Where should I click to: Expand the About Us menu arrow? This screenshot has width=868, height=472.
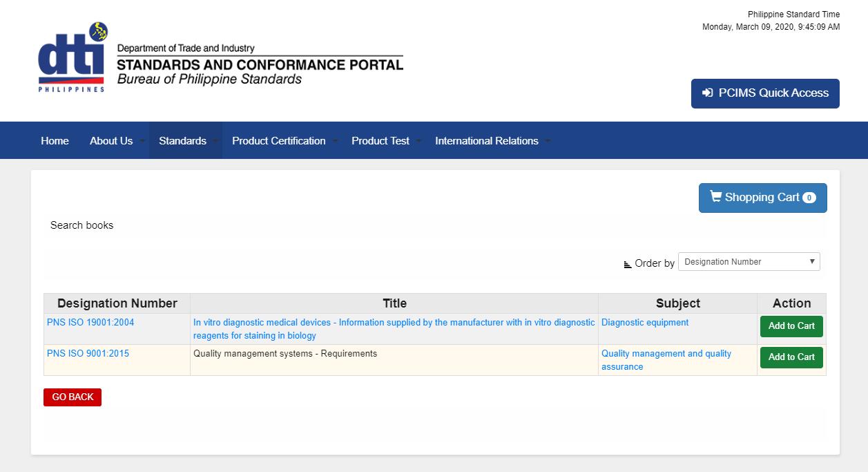(x=142, y=141)
